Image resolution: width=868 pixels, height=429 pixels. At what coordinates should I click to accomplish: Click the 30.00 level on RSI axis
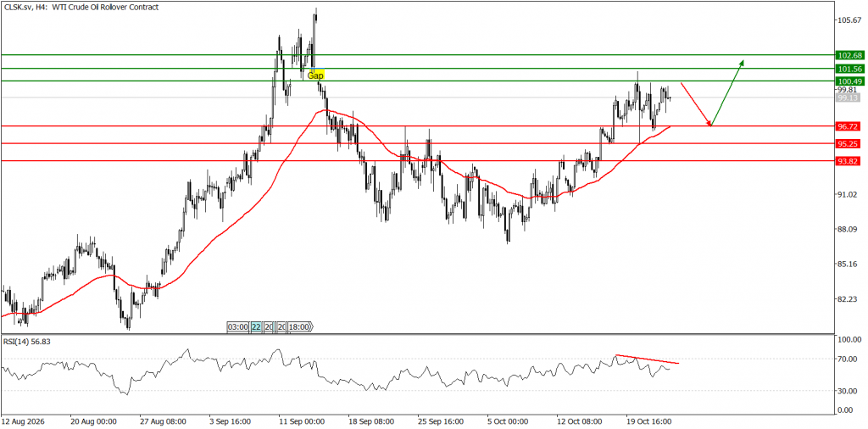(x=848, y=391)
